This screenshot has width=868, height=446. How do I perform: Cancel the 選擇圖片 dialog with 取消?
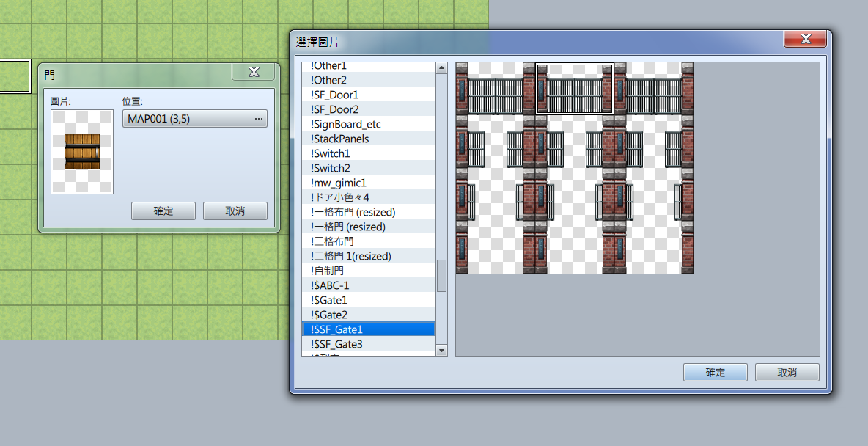pos(787,373)
